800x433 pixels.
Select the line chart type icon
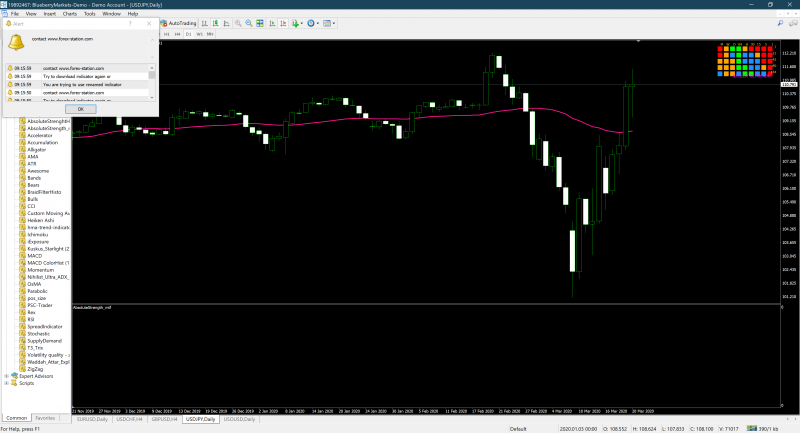click(227, 23)
